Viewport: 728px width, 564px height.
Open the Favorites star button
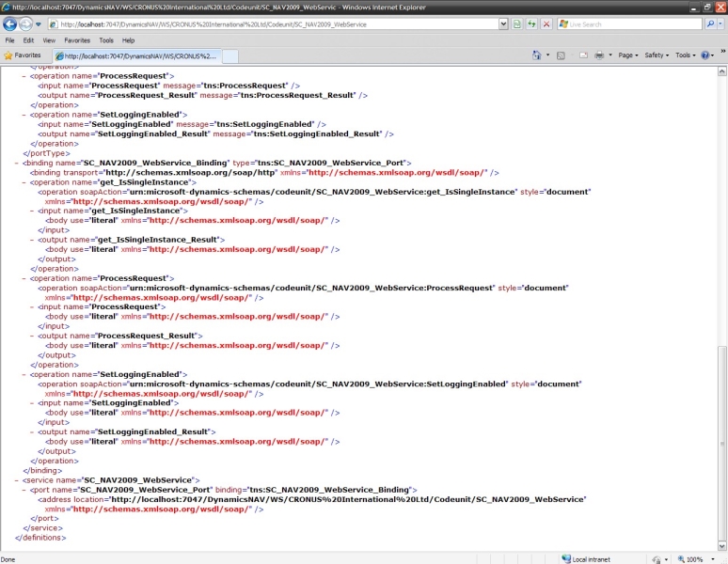(x=23, y=55)
